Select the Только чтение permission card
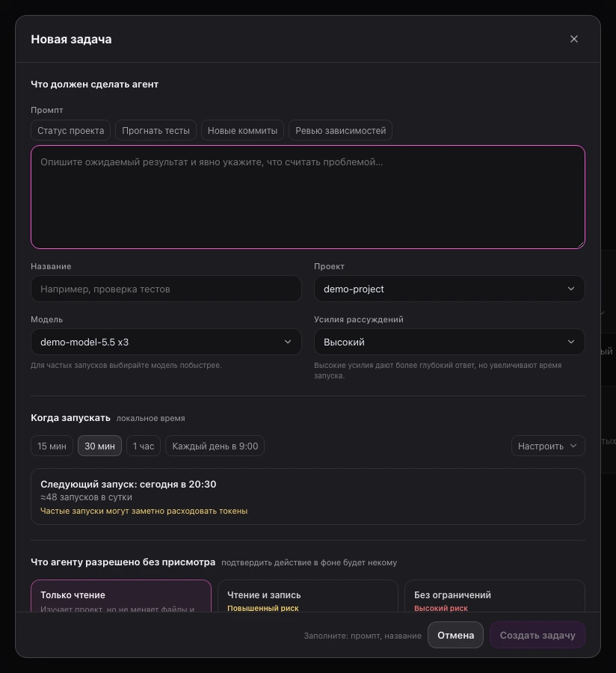The image size is (616, 673). point(121,596)
